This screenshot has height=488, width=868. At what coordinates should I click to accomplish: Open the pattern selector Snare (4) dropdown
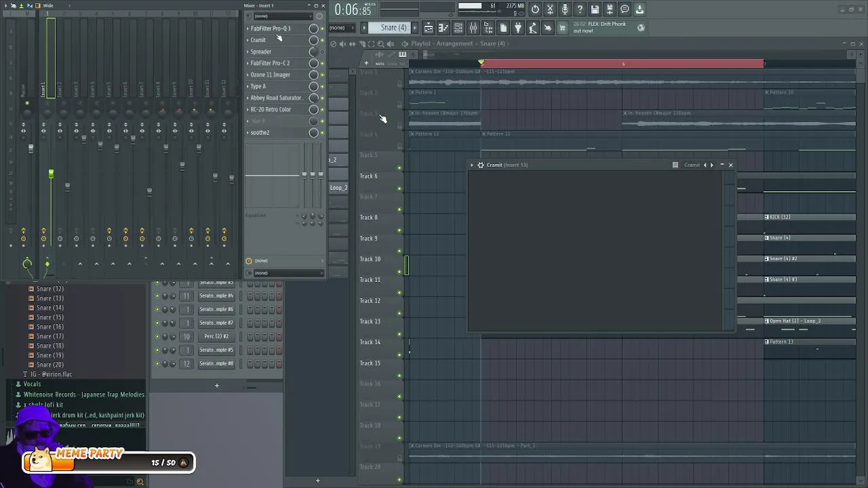[x=393, y=28]
